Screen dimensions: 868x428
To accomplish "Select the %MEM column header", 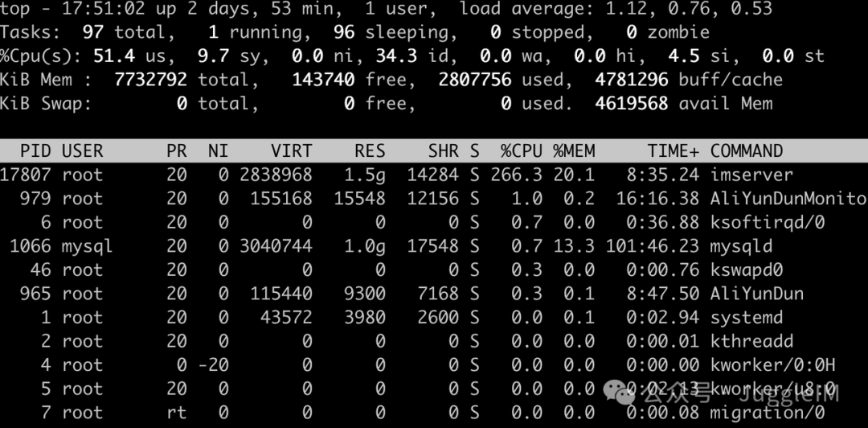I will click(x=574, y=150).
